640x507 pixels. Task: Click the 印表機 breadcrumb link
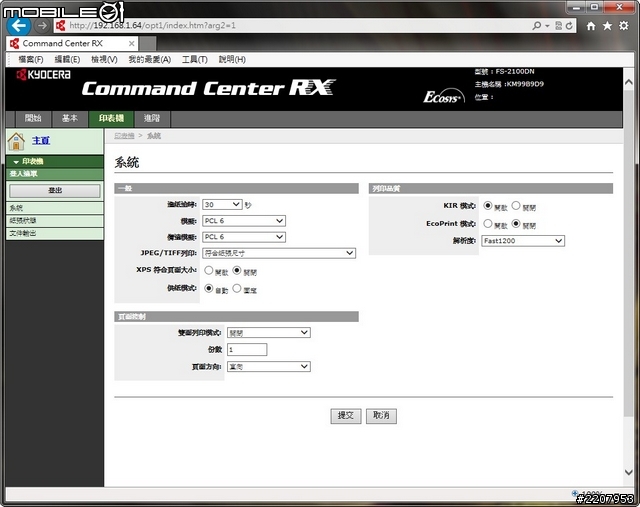pyautogui.click(x=124, y=136)
